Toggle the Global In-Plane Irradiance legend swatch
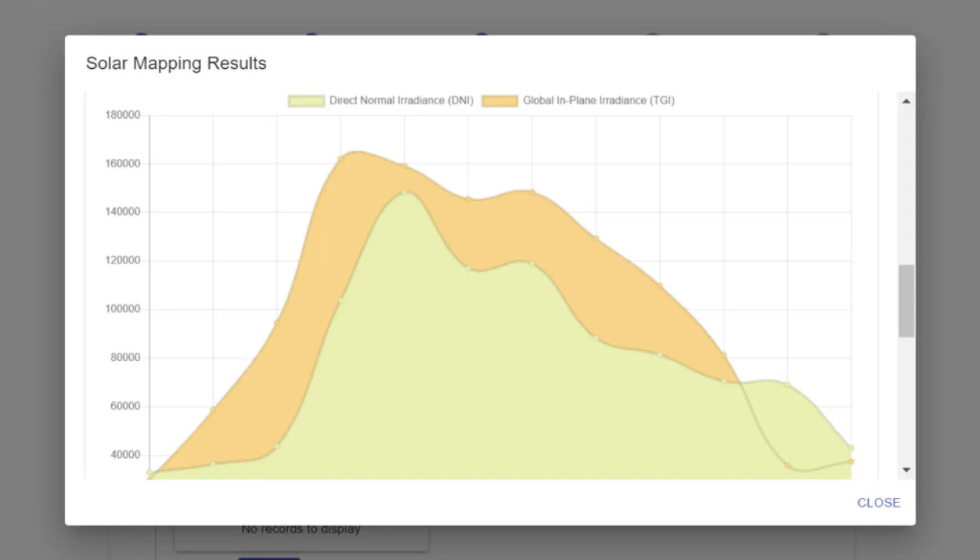 [x=500, y=101]
